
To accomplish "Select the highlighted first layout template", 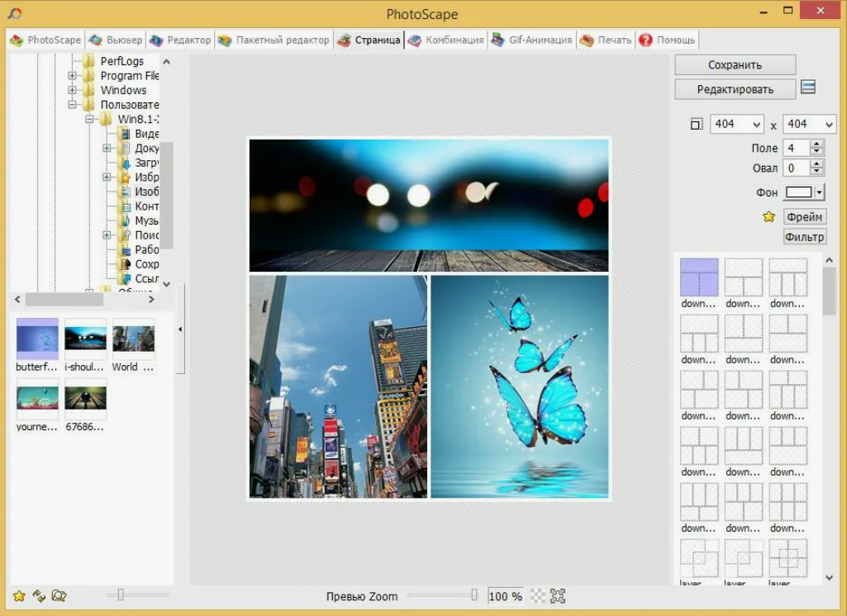I will (699, 277).
